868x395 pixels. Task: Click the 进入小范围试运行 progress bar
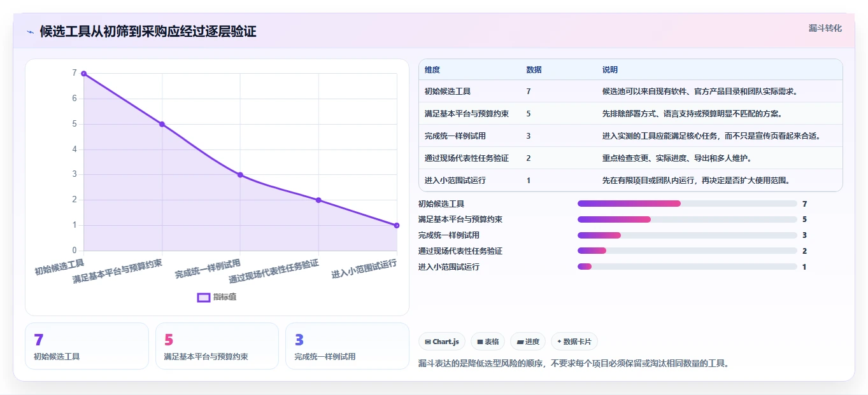click(687, 267)
